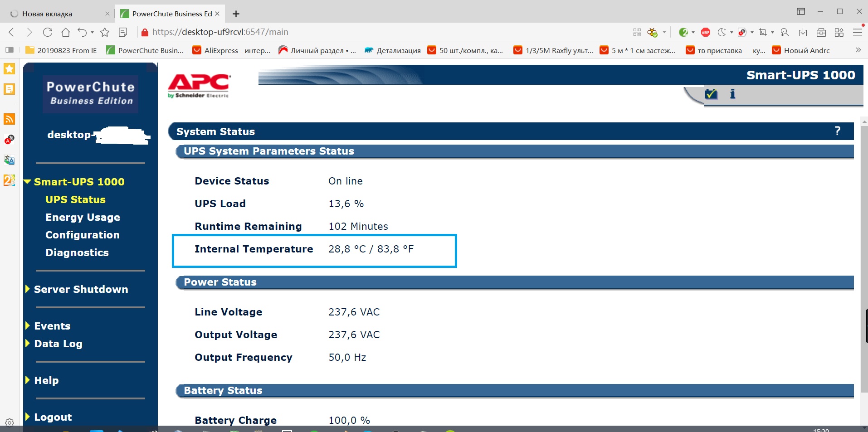Reload the current page
The height and width of the screenshot is (432, 868).
[x=48, y=32]
